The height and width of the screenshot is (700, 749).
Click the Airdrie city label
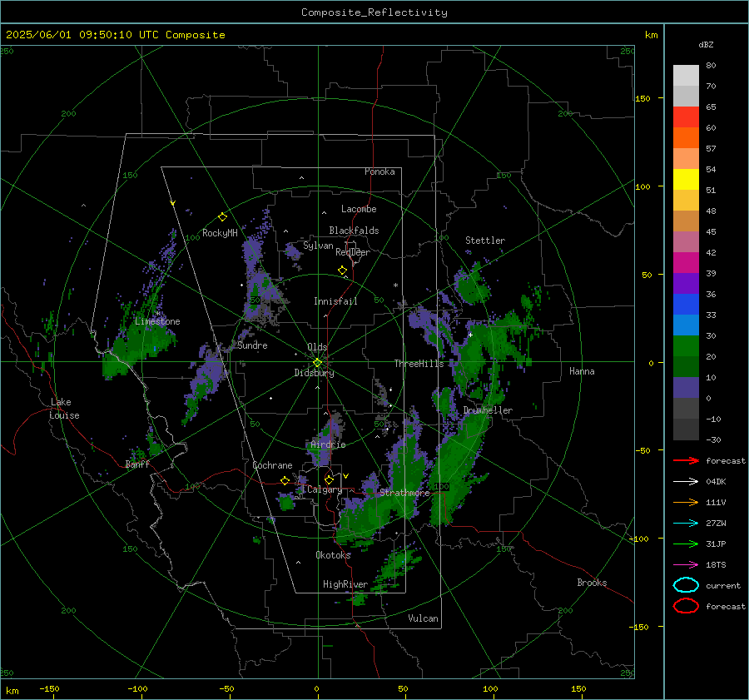pyautogui.click(x=328, y=444)
